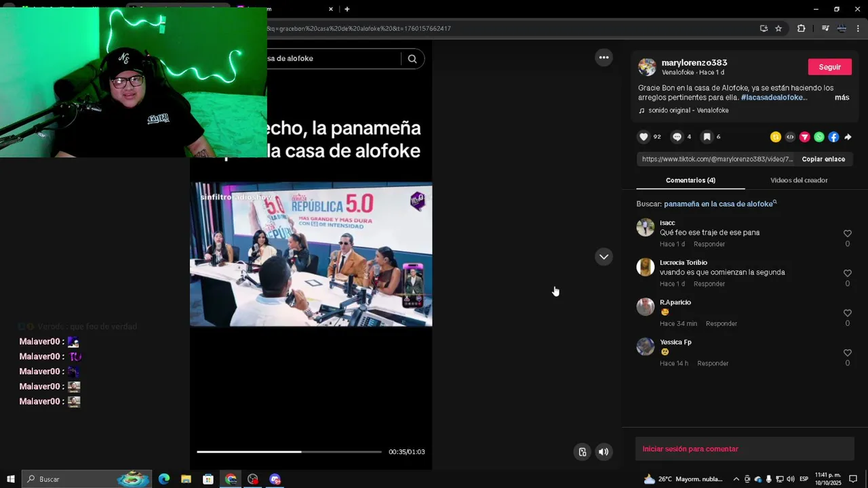Screen dimensions: 868x488
Task: Open Isacc's commenter avatar
Action: point(646,227)
